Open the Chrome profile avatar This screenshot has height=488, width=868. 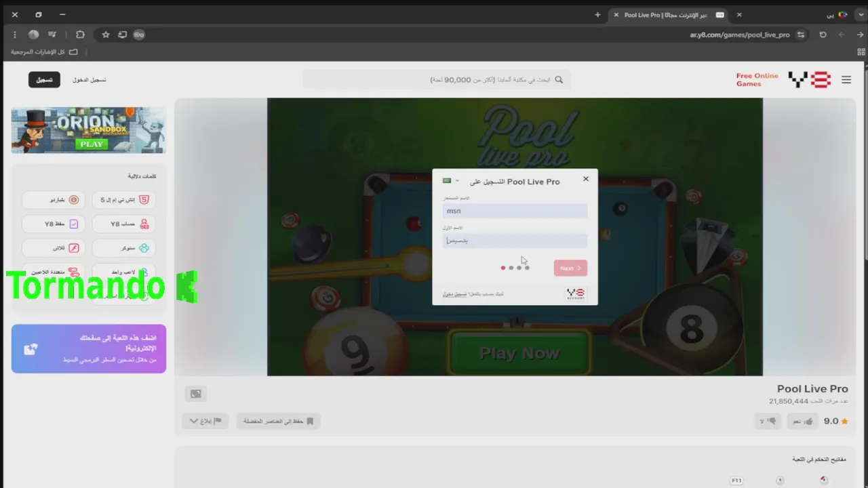click(33, 35)
